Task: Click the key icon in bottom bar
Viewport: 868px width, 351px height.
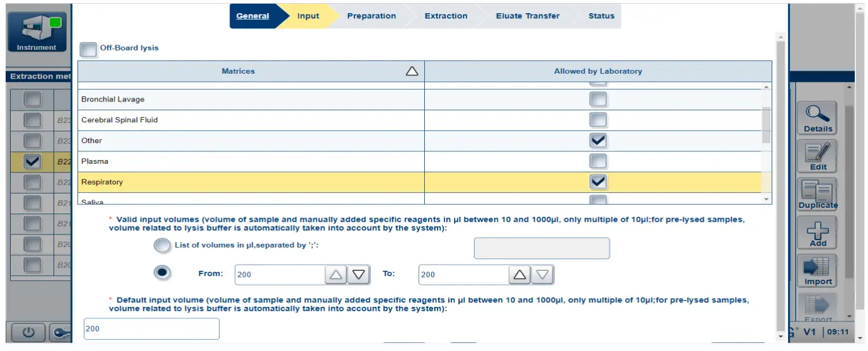Action: tap(61, 333)
